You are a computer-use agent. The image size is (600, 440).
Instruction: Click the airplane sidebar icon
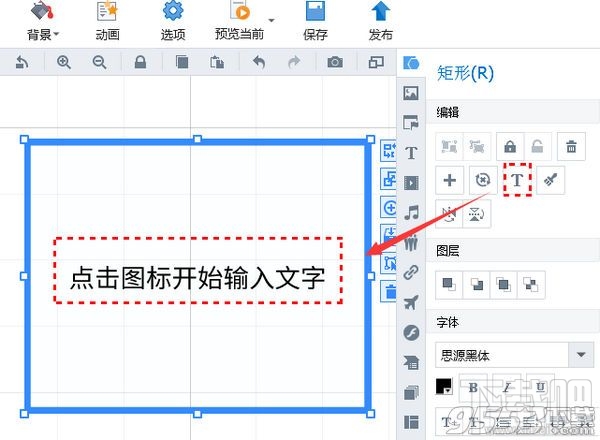click(x=411, y=303)
